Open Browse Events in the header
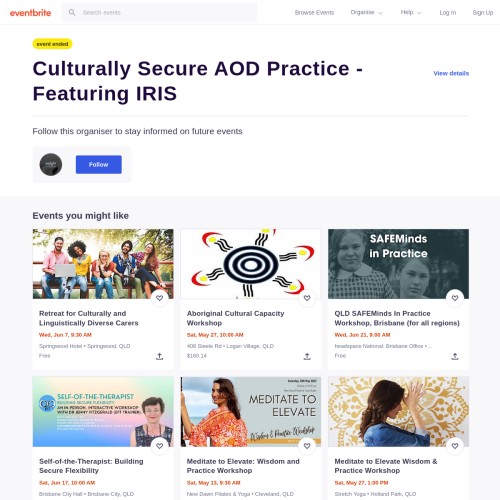This screenshot has height=500, width=500. point(314,12)
